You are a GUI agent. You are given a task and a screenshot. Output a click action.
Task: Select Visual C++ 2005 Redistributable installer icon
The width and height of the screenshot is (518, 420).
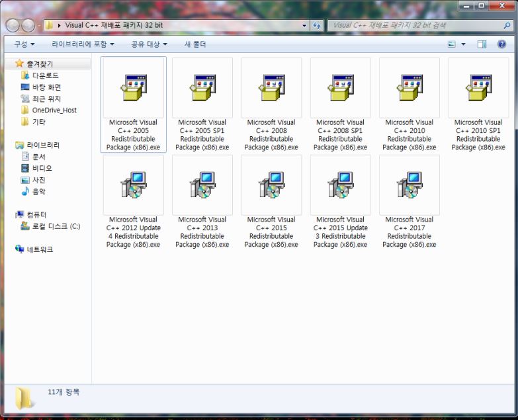tap(134, 88)
